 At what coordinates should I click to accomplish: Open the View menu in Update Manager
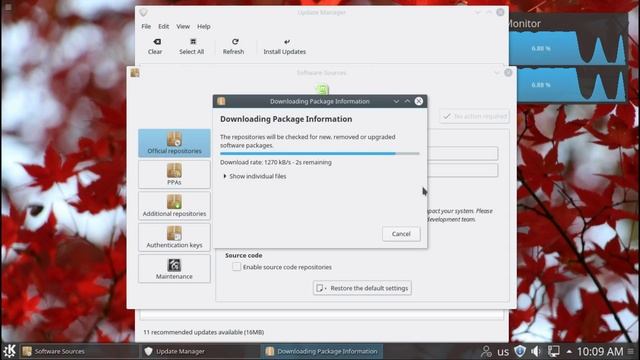(183, 27)
